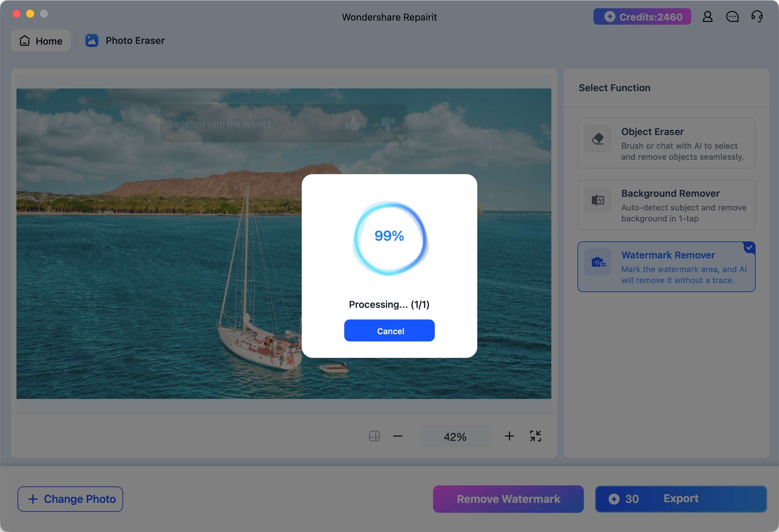Click the Wondershare Repairit window title
This screenshot has height=532, width=779.
(x=389, y=17)
